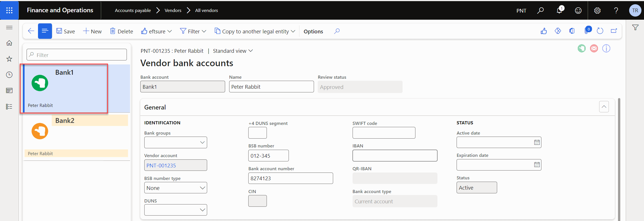Open Workspaces icon in the sidebar

pos(9,91)
